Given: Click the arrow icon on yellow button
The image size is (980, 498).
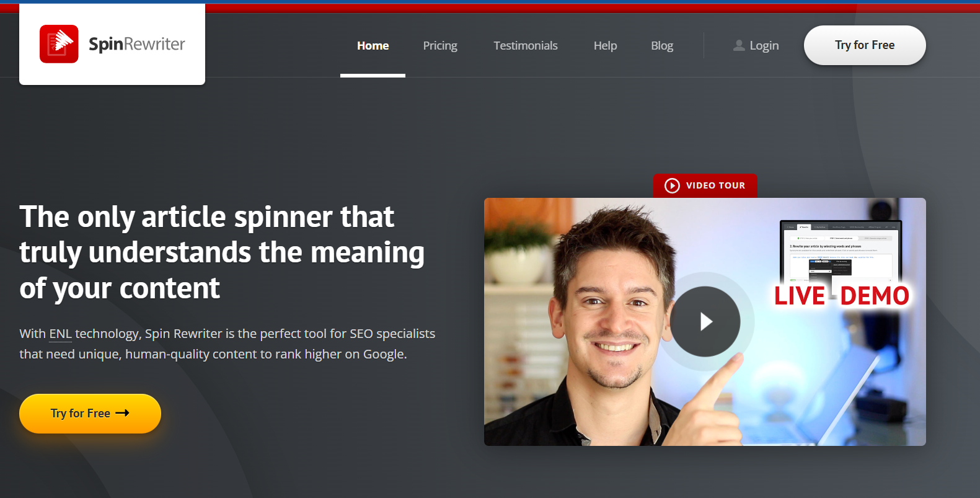Looking at the screenshot, I should [x=122, y=413].
